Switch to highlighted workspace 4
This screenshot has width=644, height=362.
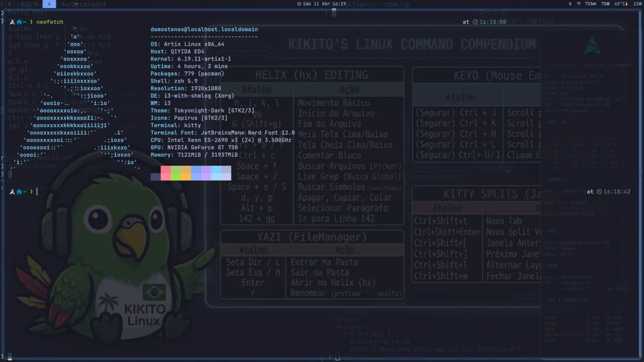[x=49, y=4]
